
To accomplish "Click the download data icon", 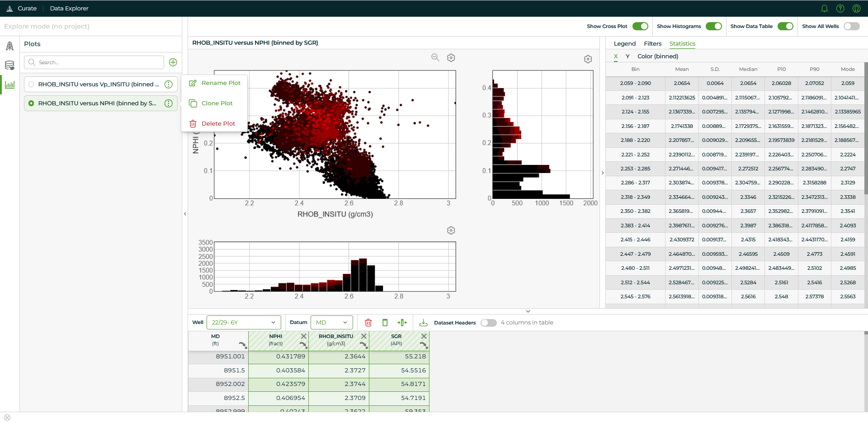I will (423, 323).
